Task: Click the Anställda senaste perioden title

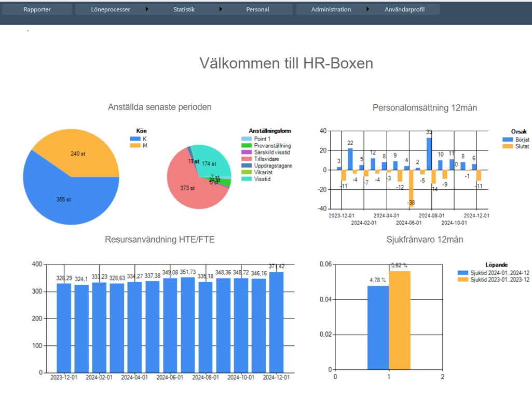Action: point(159,107)
